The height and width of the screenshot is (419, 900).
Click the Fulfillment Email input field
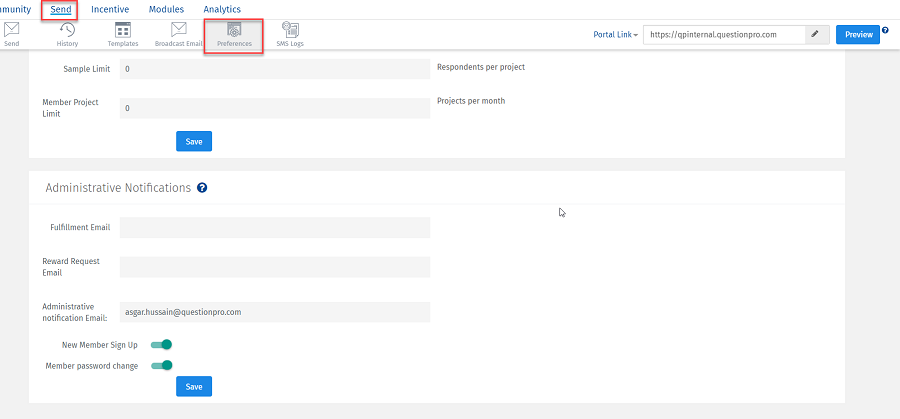tap(275, 228)
